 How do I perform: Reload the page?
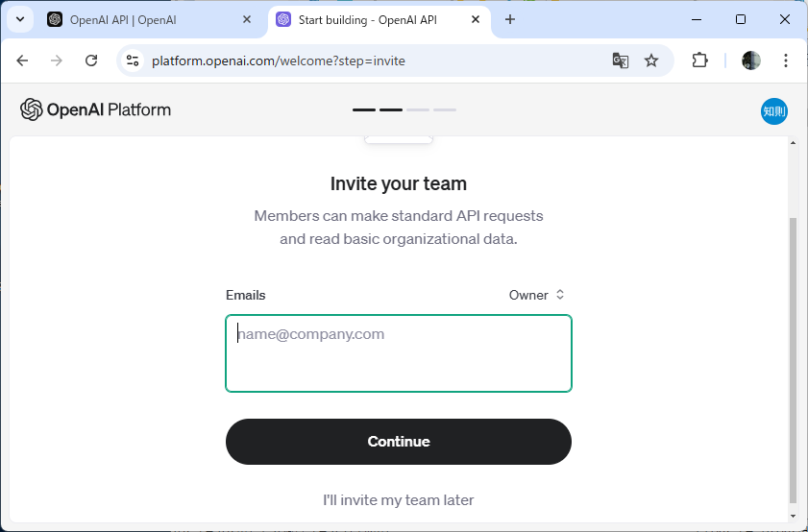click(x=91, y=60)
